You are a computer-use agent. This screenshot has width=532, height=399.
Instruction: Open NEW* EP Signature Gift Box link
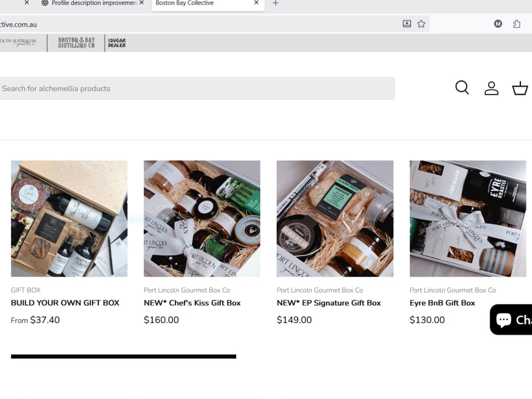tap(329, 303)
